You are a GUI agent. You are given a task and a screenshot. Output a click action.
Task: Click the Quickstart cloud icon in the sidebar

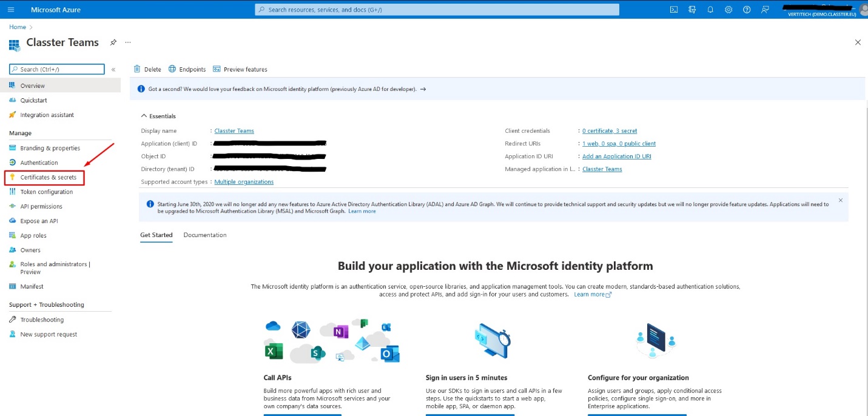[13, 100]
